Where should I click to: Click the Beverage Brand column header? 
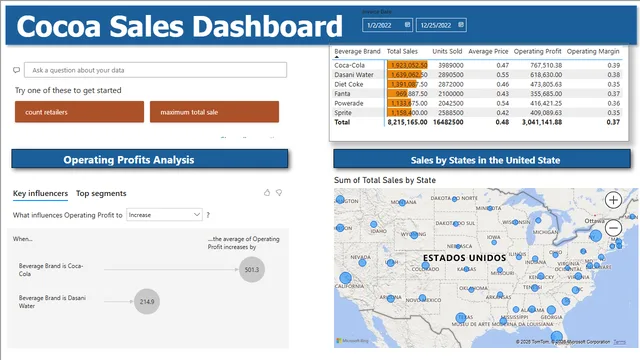(x=357, y=51)
